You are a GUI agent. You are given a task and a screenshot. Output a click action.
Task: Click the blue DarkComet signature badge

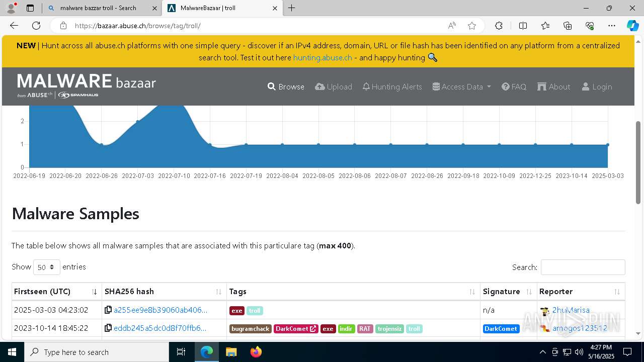[501, 329]
